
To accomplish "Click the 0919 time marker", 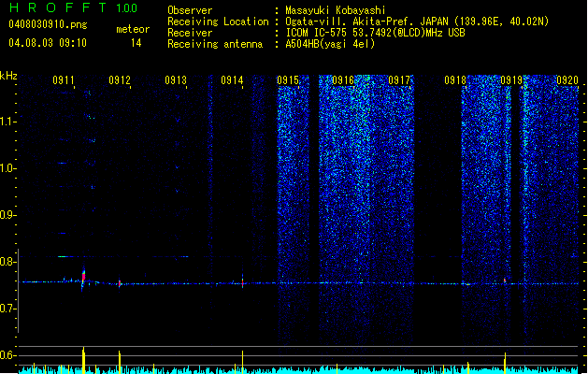I will [x=511, y=80].
